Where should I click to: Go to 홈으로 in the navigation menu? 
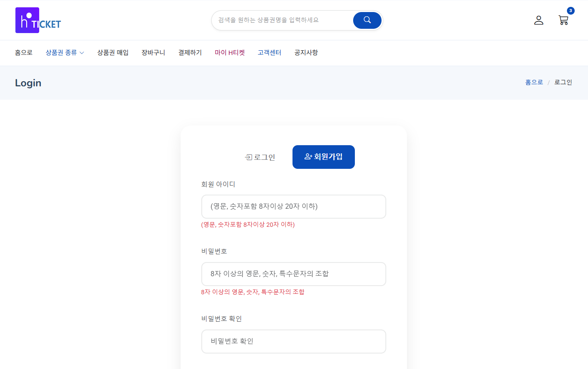[24, 53]
